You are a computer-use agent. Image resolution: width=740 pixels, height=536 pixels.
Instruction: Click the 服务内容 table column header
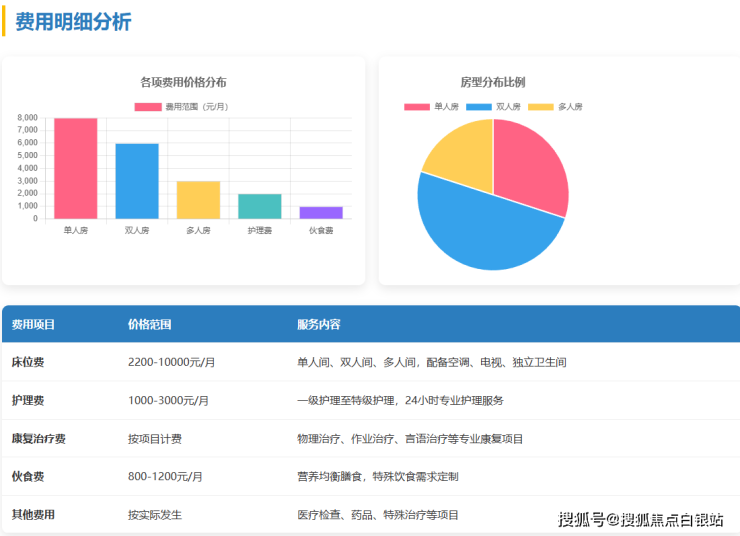pos(318,325)
